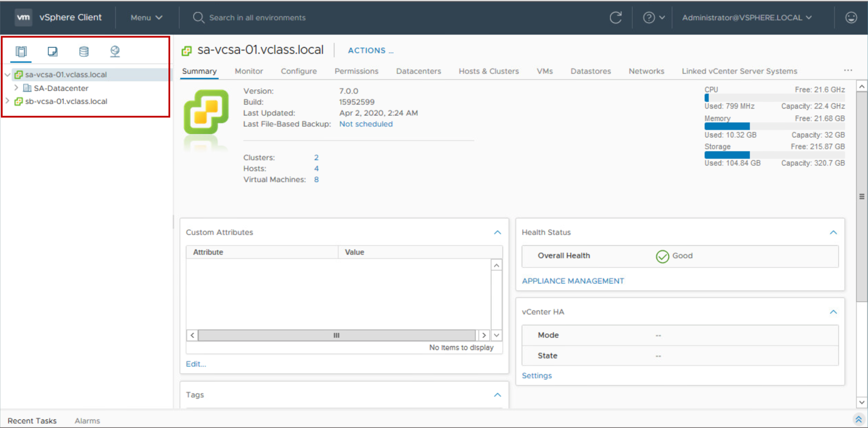Screen dimensions: 868x428
Task: Open the ACTIONS menu
Action: pos(370,50)
